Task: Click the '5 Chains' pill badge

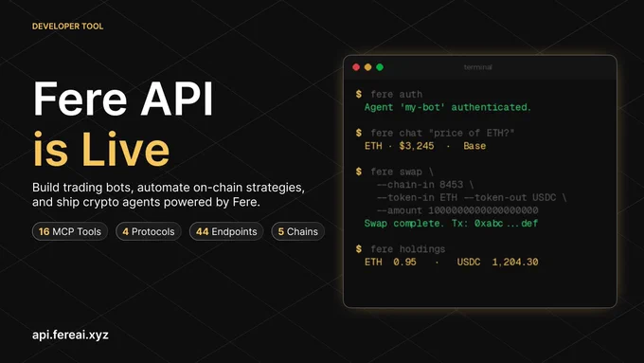Action: 297,231
